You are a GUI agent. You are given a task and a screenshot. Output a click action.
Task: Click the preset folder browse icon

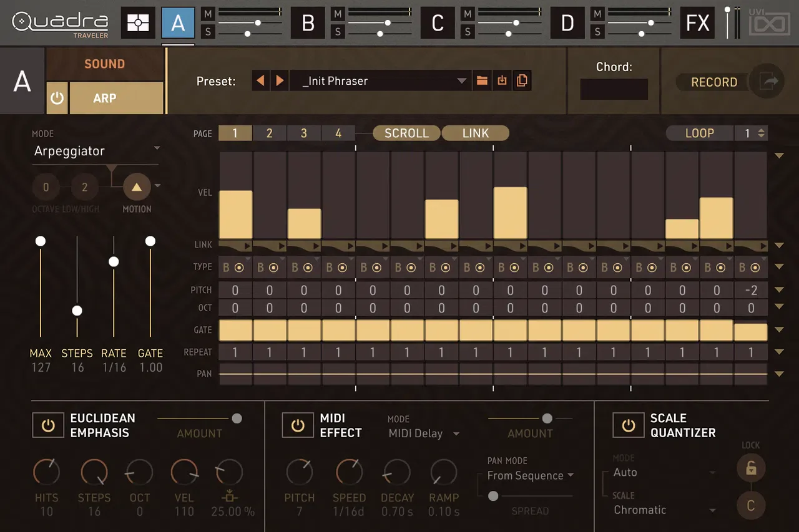point(481,80)
